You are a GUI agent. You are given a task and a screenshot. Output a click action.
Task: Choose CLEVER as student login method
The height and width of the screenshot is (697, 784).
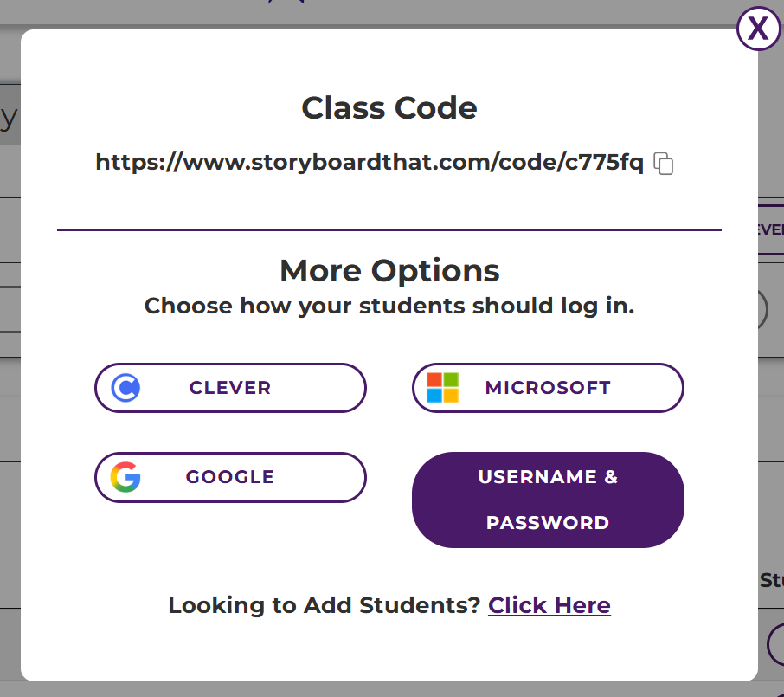[230, 388]
